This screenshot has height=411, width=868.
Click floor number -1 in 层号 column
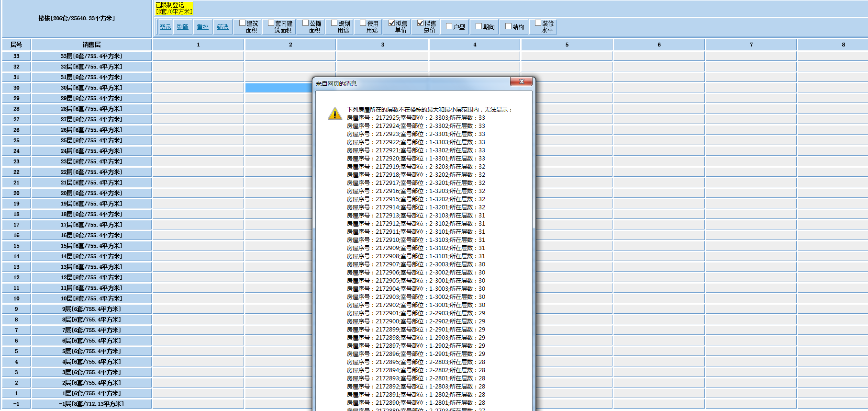[16, 404]
